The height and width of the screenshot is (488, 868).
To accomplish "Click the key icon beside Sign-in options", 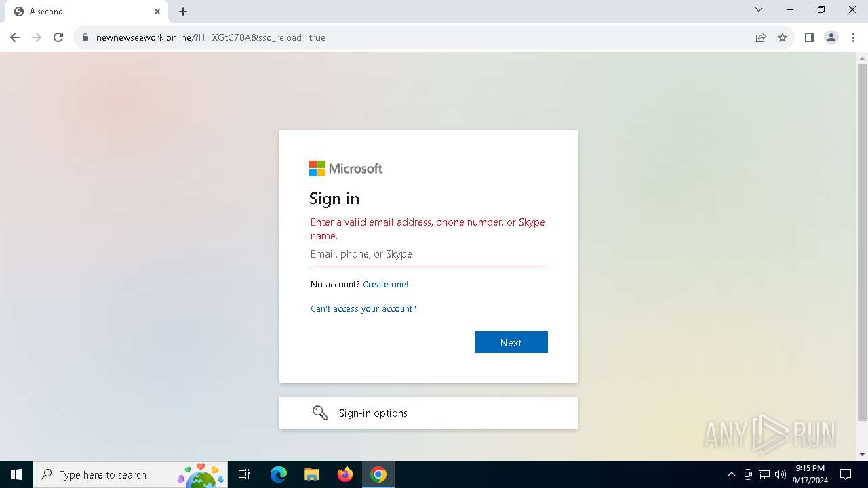I will click(320, 413).
